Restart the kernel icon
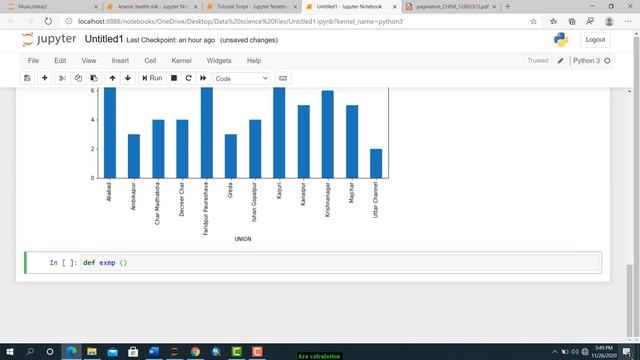This screenshot has height=360, width=640. [x=188, y=78]
